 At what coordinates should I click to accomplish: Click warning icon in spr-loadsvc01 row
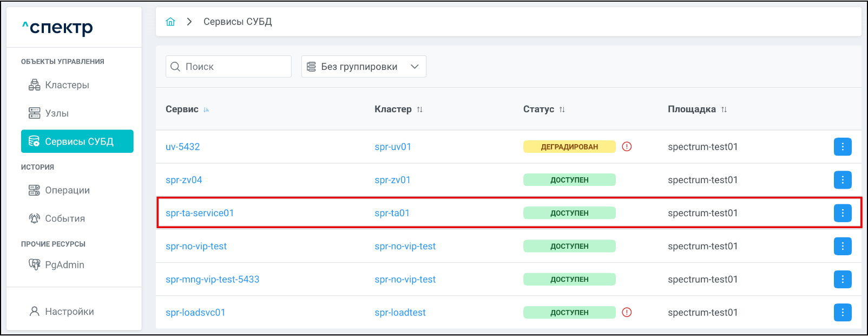coord(627,312)
